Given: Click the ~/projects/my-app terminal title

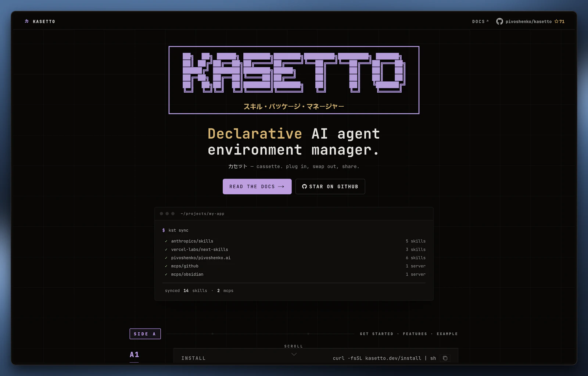Looking at the screenshot, I should coord(202,214).
